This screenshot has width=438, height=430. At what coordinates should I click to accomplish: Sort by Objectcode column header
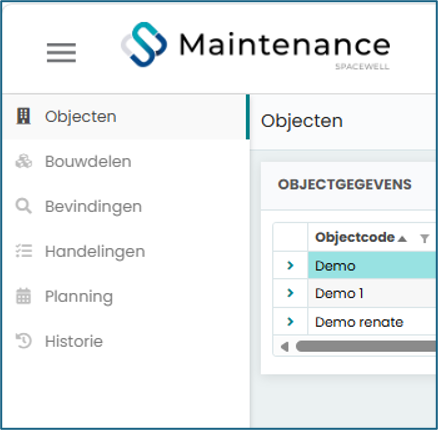click(x=355, y=237)
